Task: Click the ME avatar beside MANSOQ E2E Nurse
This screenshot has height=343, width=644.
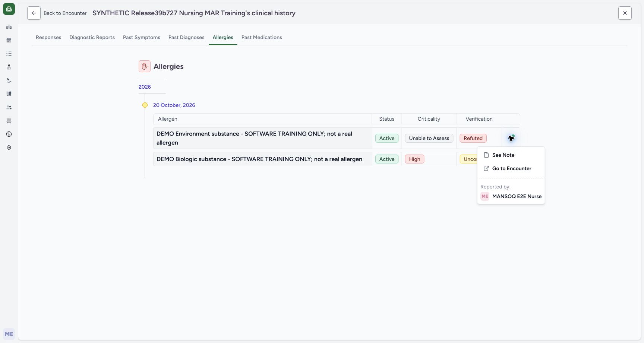Action: click(485, 196)
